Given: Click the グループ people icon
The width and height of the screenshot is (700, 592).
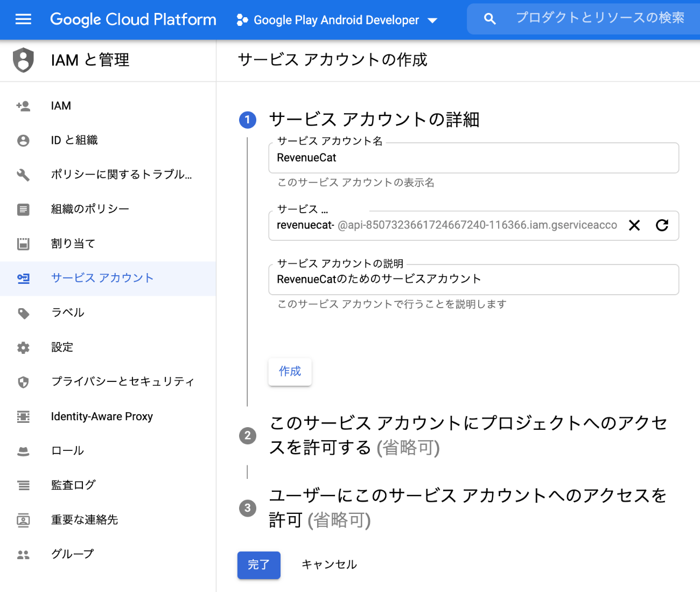Looking at the screenshot, I should click(23, 554).
